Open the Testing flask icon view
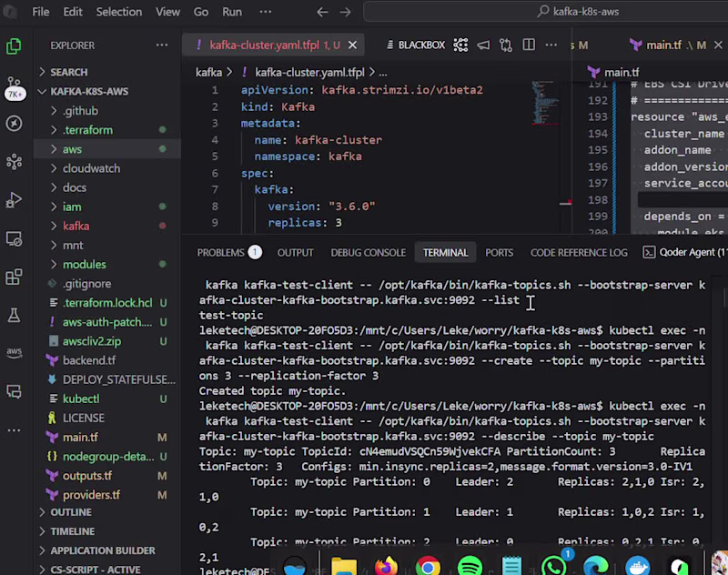This screenshot has width=728, height=575. pos(14,315)
